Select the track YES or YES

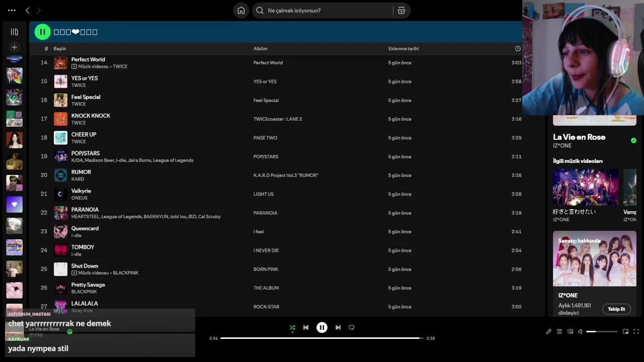coord(85,78)
